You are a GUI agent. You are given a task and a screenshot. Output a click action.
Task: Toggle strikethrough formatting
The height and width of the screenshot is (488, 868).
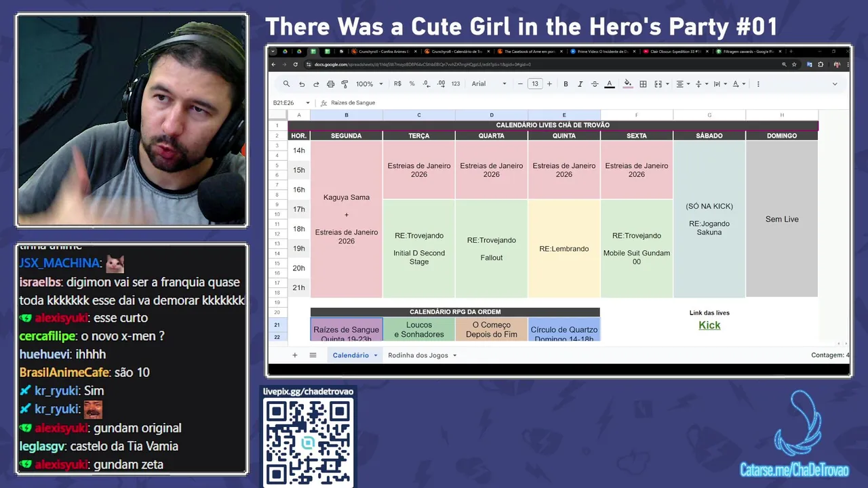[x=595, y=84]
